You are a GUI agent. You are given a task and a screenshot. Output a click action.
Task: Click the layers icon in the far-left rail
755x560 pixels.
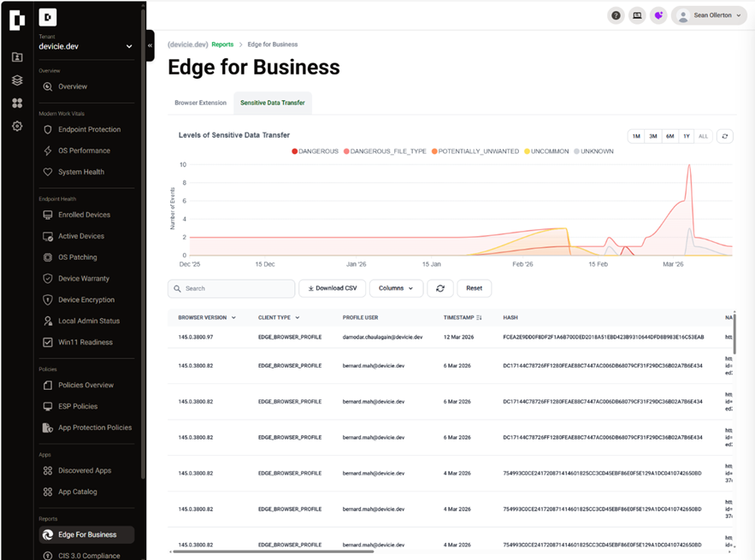pyautogui.click(x=17, y=79)
